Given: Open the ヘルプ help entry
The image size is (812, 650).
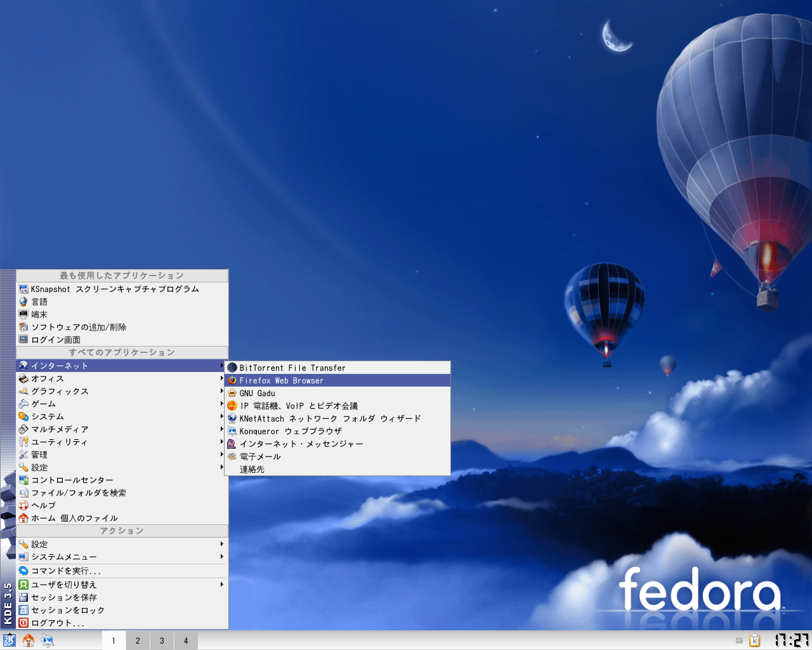Looking at the screenshot, I should [122, 505].
